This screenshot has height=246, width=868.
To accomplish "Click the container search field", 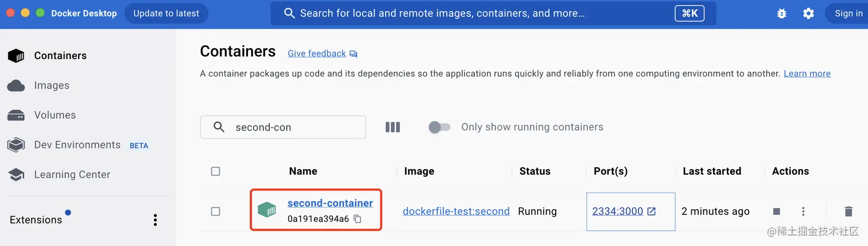I will 293,127.
